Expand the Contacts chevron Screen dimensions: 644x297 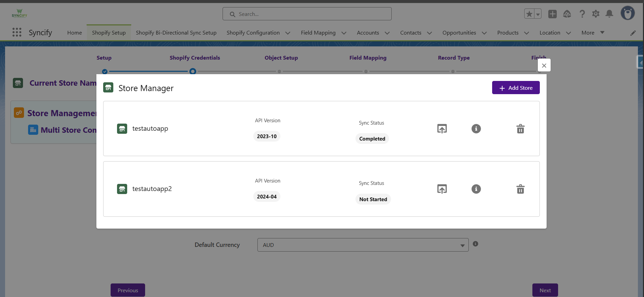[x=430, y=33]
